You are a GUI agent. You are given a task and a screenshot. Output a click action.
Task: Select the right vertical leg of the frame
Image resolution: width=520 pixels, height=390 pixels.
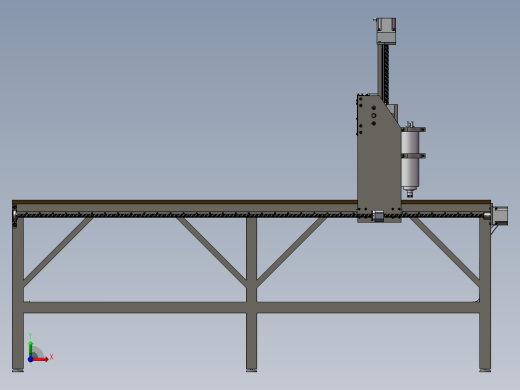click(x=485, y=293)
